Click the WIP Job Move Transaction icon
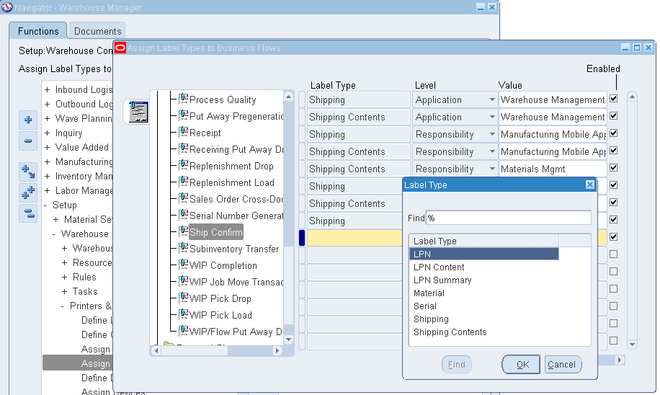The width and height of the screenshot is (660, 395). [x=183, y=281]
